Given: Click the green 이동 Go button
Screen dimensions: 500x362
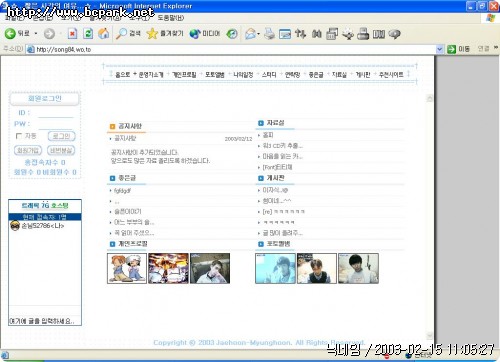Looking at the screenshot, I should [x=458, y=49].
